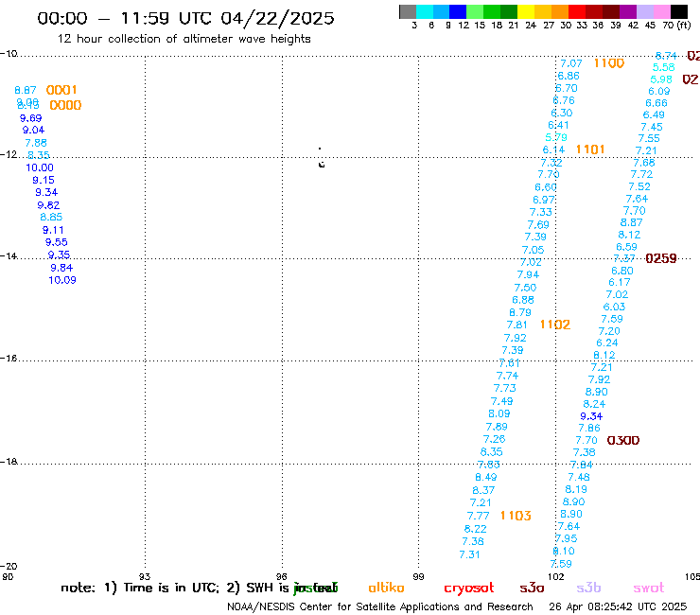Click the 'swot' satellite legend label
Viewport: 700px width, 615px height.
649,589
